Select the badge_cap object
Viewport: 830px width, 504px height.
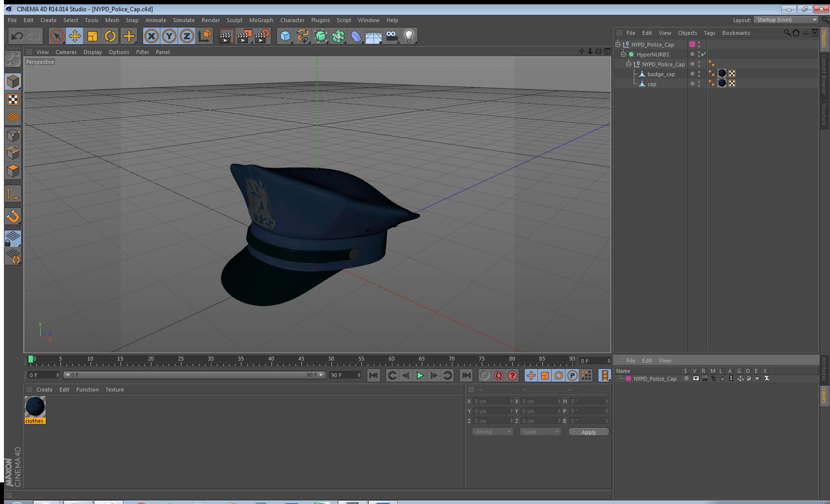pos(661,74)
